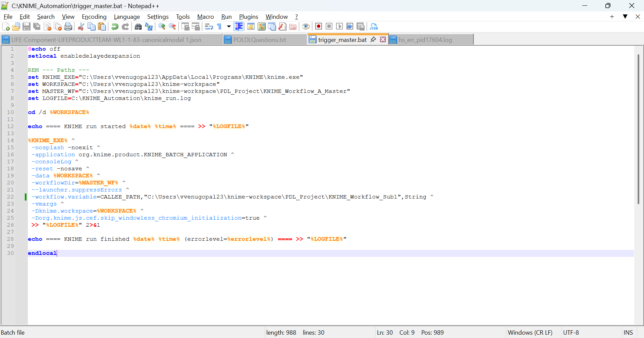Close the trigger_master.bat tab
This screenshot has height=338, width=644.
click(383, 40)
